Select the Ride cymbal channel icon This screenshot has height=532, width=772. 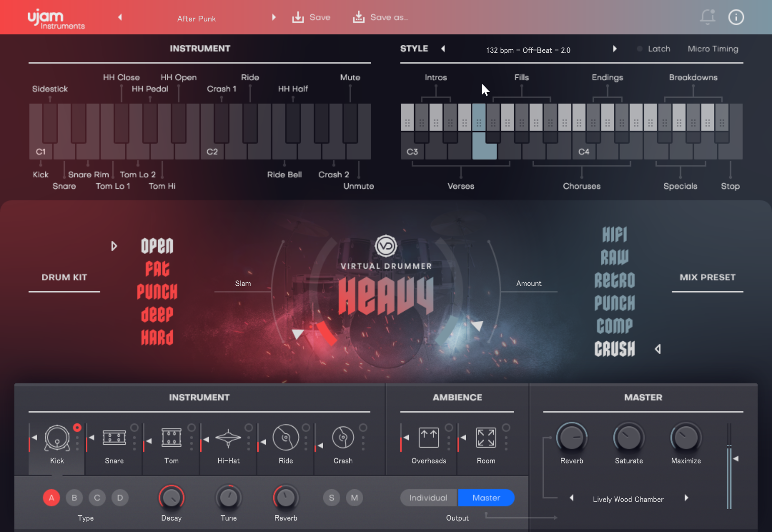[x=286, y=438]
